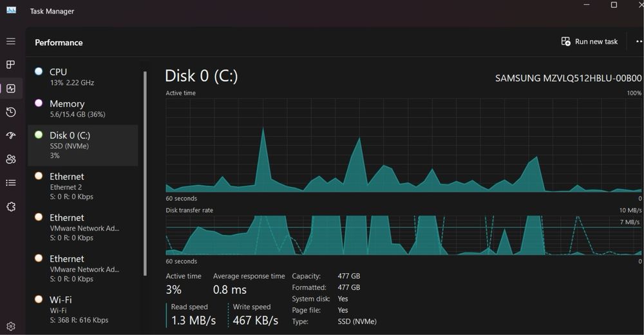Open Task Manager settings gear
The width and height of the screenshot is (644, 335).
coord(11,327)
